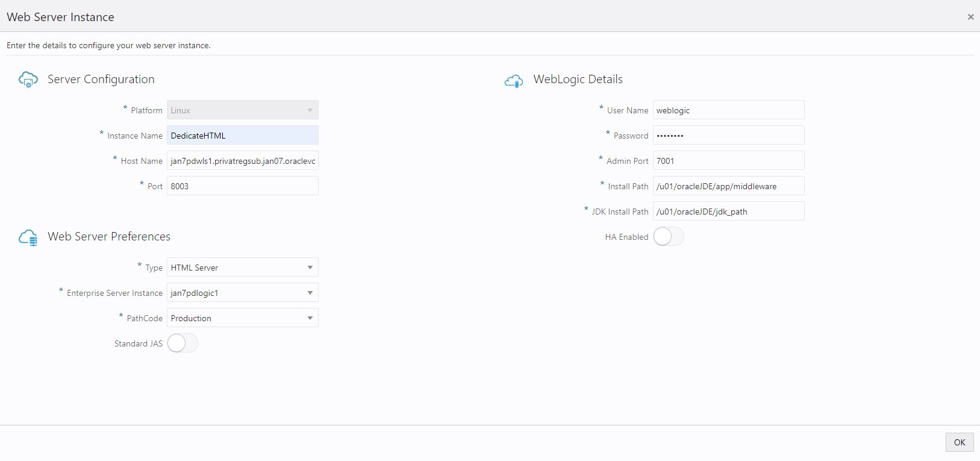The image size is (980, 461).
Task: Enable the Standard JAS switch
Action: click(183, 343)
